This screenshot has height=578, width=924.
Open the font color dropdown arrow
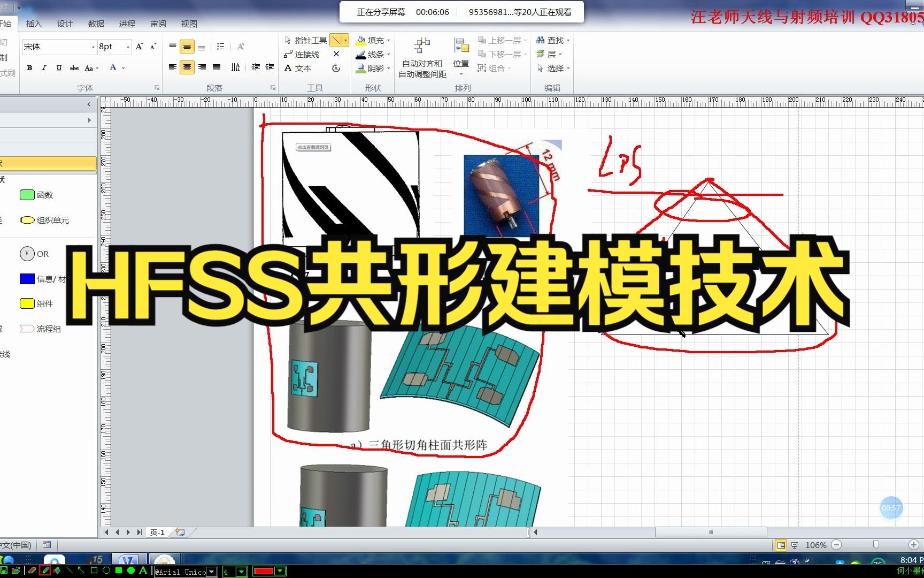pos(124,68)
